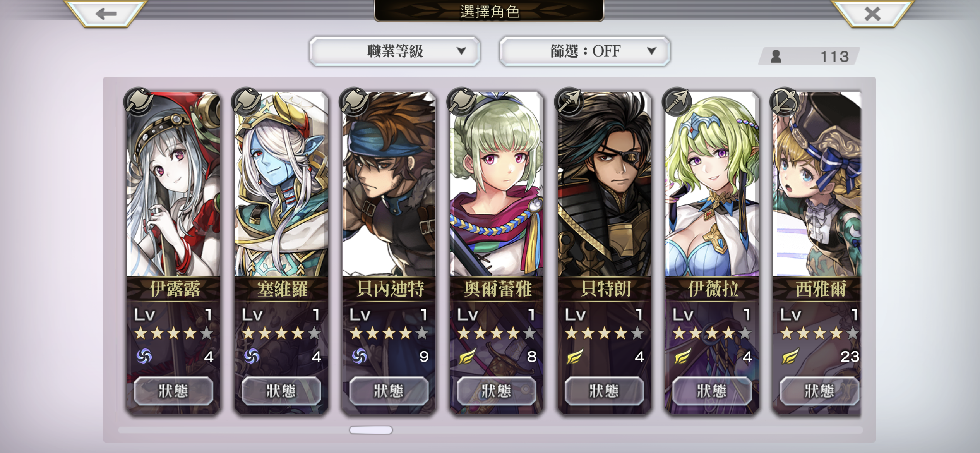Click the swirl element icon on 塞維羅's card
Screen dimensions: 980x453
pos(252,356)
